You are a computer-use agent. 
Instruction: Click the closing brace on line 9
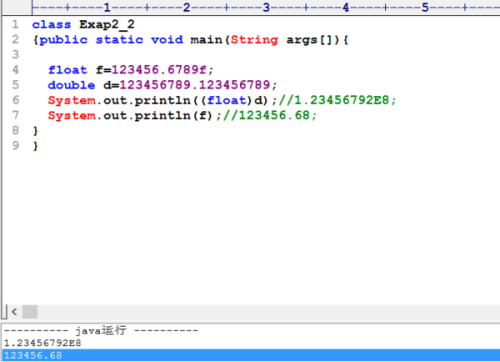[x=36, y=146]
